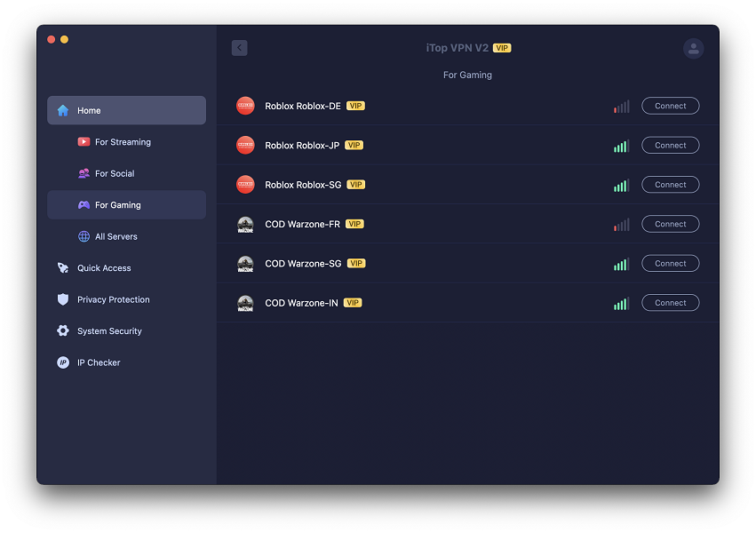Click the IP Checker icon in sidebar

click(x=62, y=362)
